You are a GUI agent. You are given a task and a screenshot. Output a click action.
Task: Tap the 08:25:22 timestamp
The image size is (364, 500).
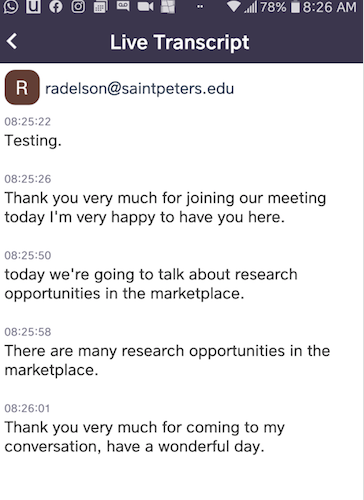point(28,122)
